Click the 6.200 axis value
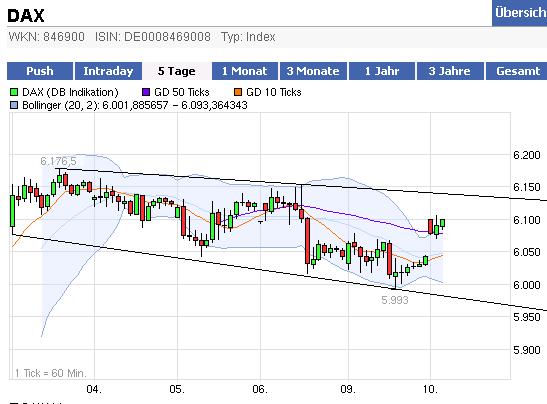This screenshot has height=404, width=547. click(527, 155)
